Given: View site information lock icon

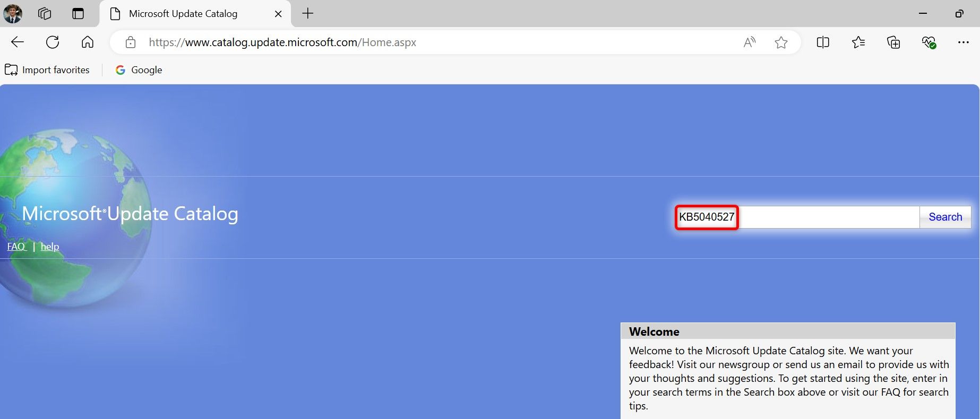Looking at the screenshot, I should coord(131,42).
